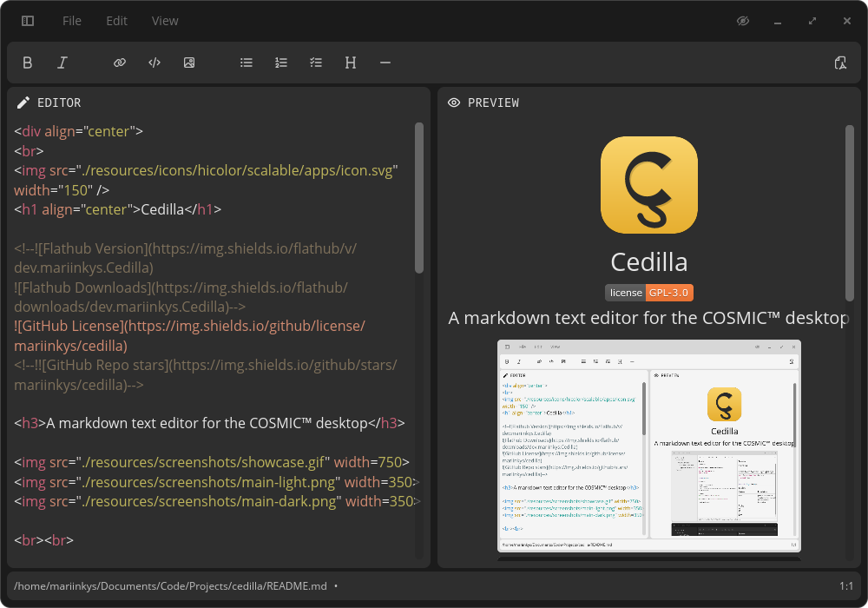Image resolution: width=868 pixels, height=608 pixels.
Task: Click the EDITOR pane header
Action: coord(49,102)
